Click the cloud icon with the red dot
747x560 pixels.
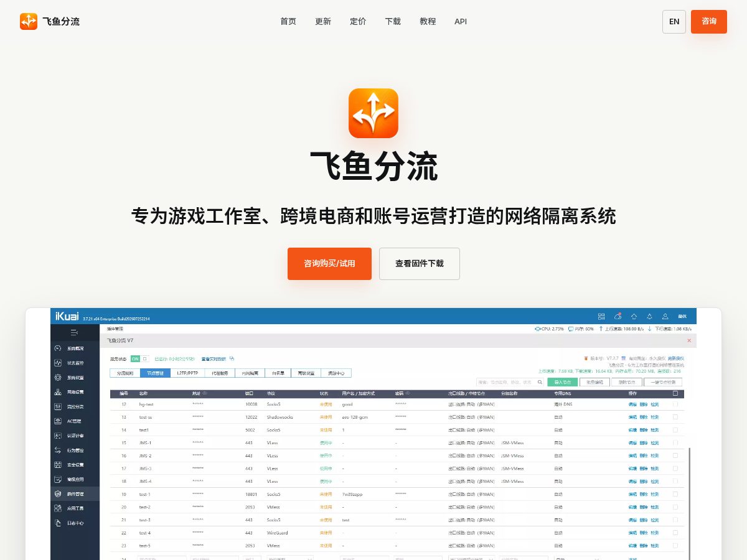pyautogui.click(x=618, y=316)
